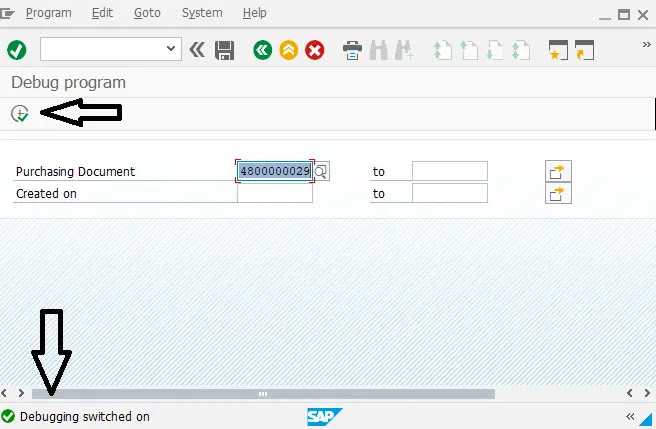This screenshot has height=429, width=656.
Task: Click the 'Debug program' title text
Action: [x=69, y=82]
